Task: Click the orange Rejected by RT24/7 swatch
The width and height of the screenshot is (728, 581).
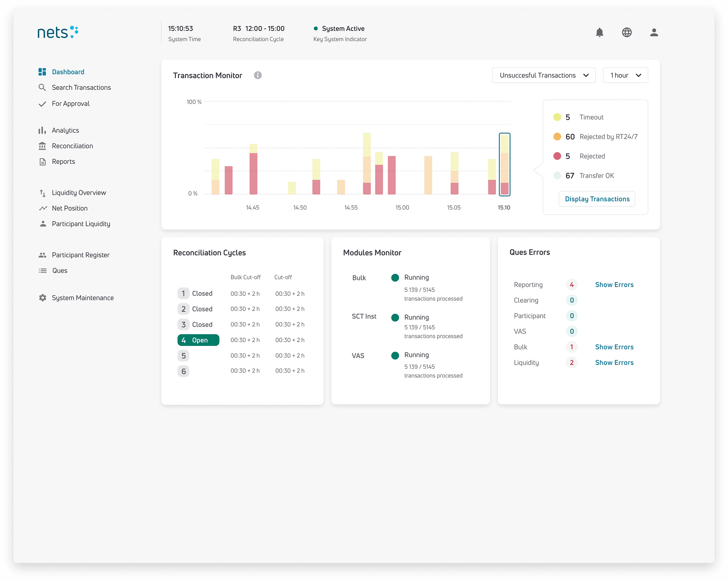Action: tap(557, 137)
